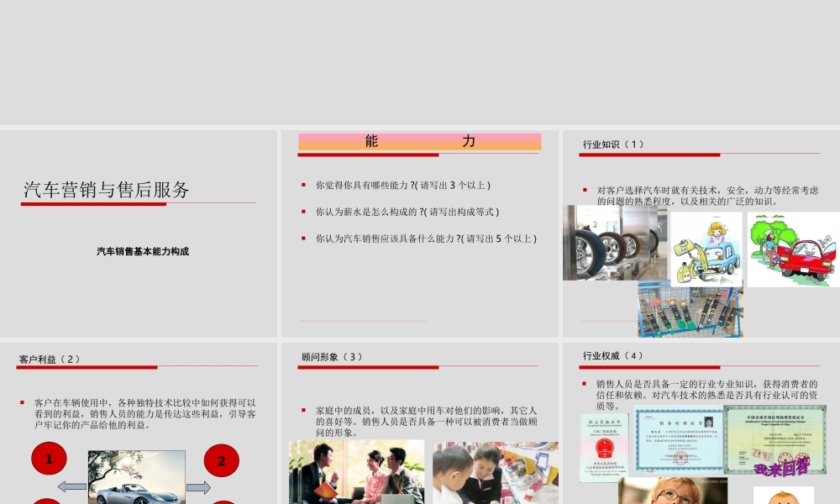Click cartoon of red car with open hood

click(794, 249)
